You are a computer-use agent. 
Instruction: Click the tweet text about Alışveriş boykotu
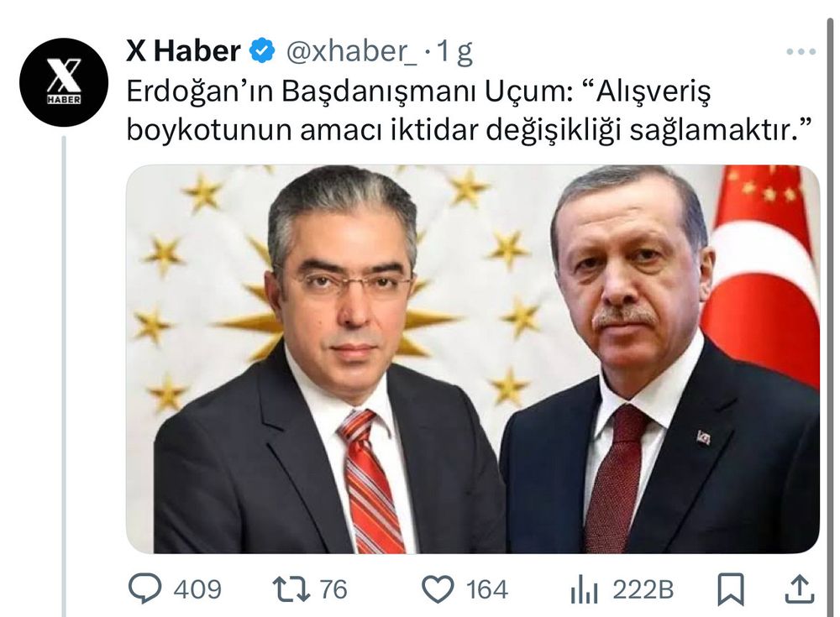pyautogui.click(x=470, y=111)
